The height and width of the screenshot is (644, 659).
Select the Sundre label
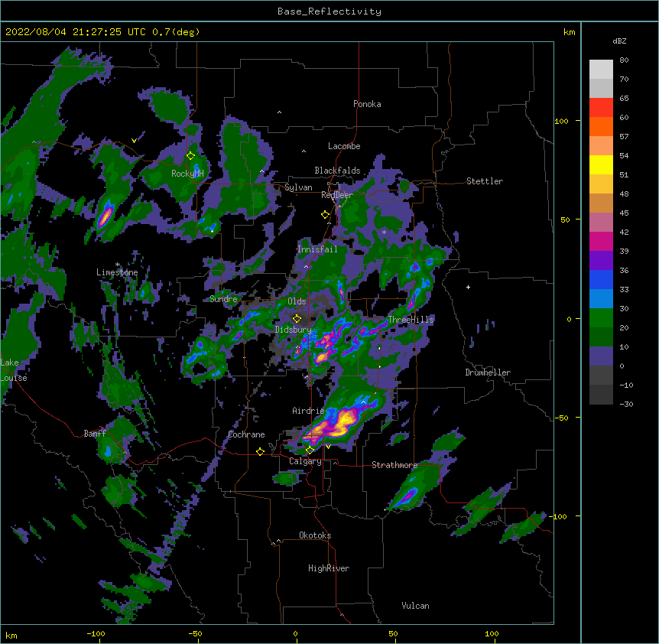point(223,299)
